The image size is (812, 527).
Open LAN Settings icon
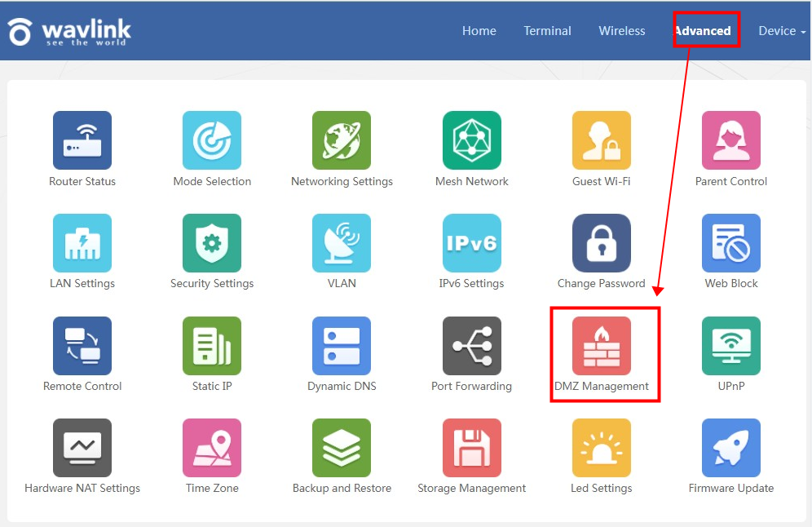[82, 242]
